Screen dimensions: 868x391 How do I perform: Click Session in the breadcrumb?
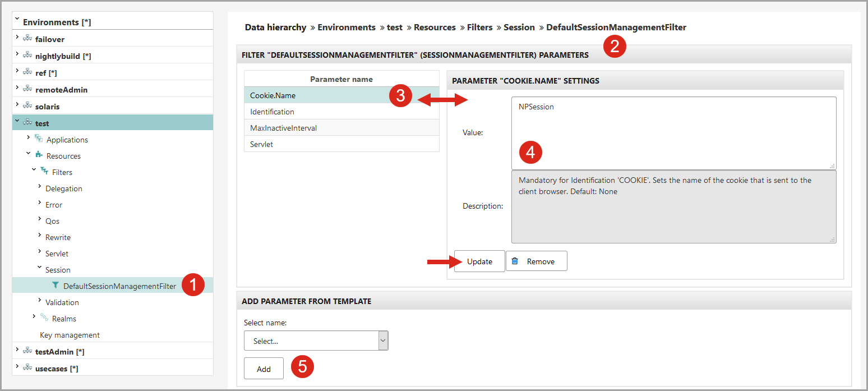coord(519,27)
